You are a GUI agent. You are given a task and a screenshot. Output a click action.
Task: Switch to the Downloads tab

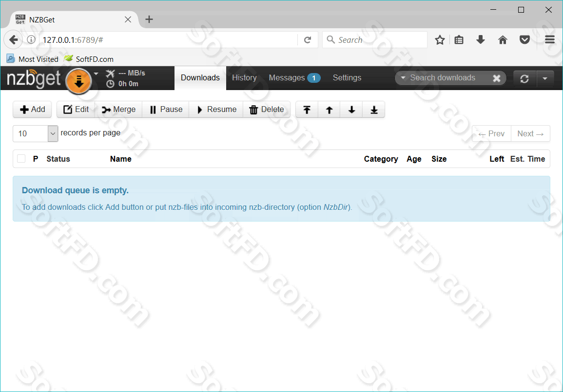[x=200, y=78]
